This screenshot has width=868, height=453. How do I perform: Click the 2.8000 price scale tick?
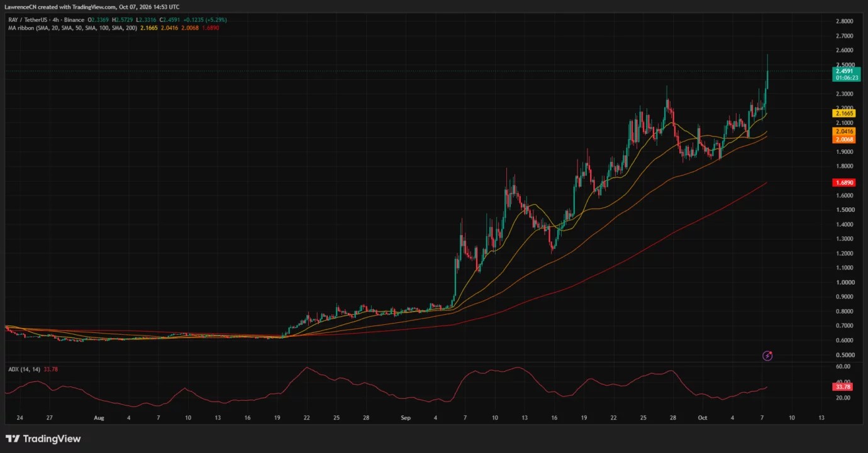844,21
